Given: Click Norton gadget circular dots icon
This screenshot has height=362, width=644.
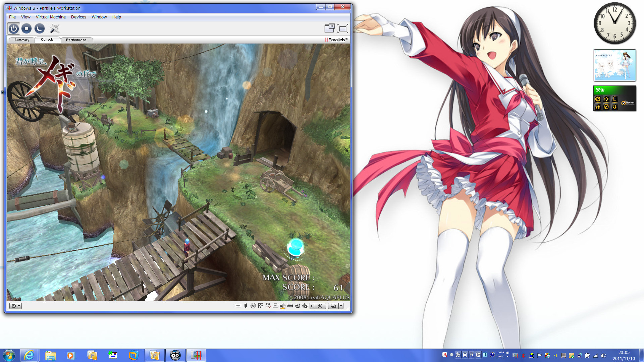Looking at the screenshot, I should [x=606, y=99].
